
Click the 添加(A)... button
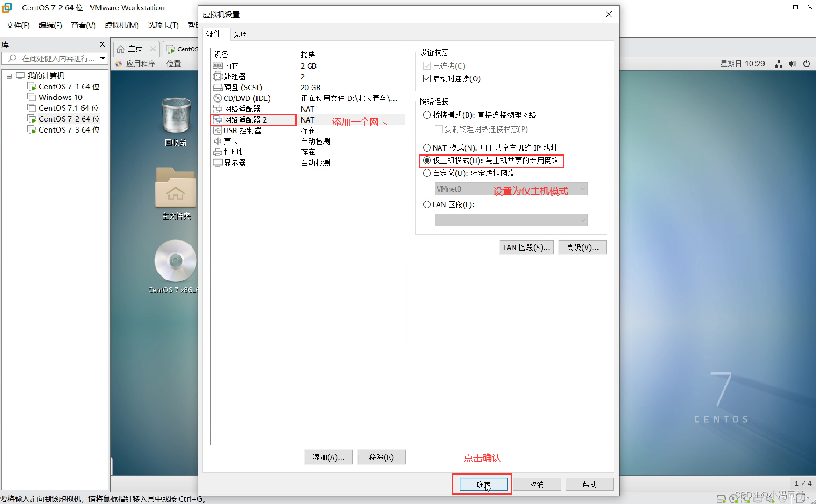click(x=328, y=457)
